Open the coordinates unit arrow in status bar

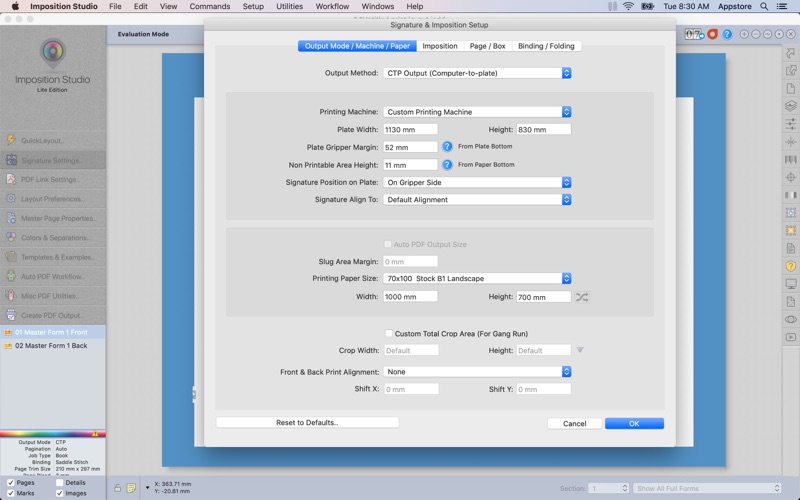tap(147, 488)
